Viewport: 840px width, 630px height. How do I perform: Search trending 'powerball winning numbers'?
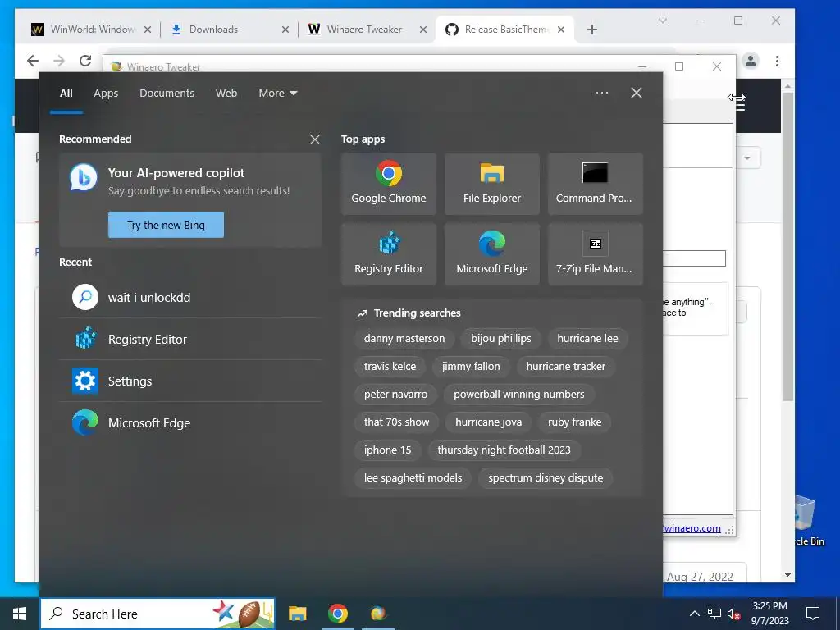tap(519, 395)
